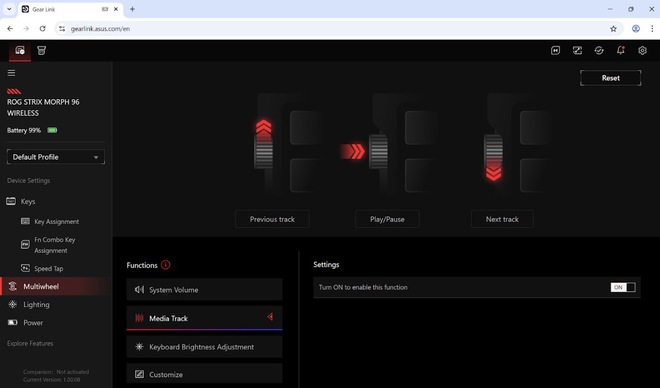
Task: Click the Play/Pause label
Action: [x=387, y=219]
